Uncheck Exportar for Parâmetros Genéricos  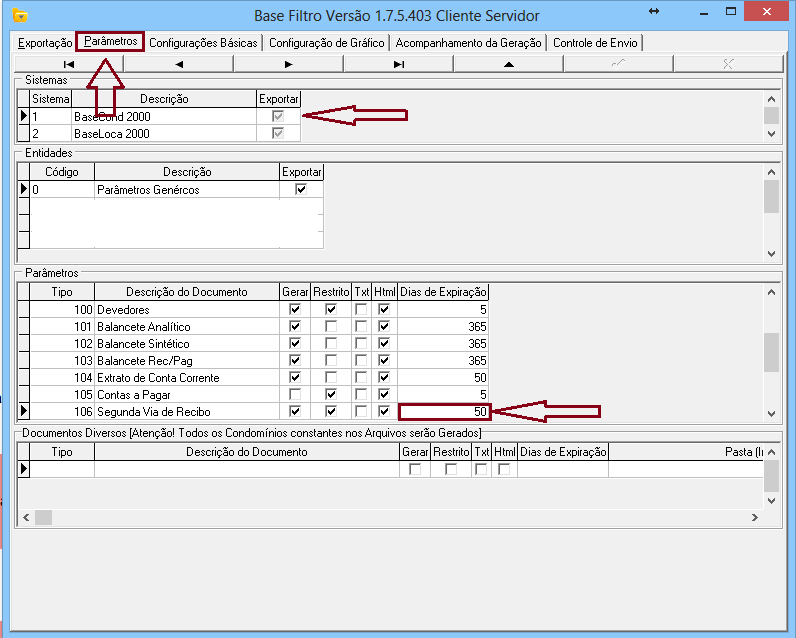301,189
